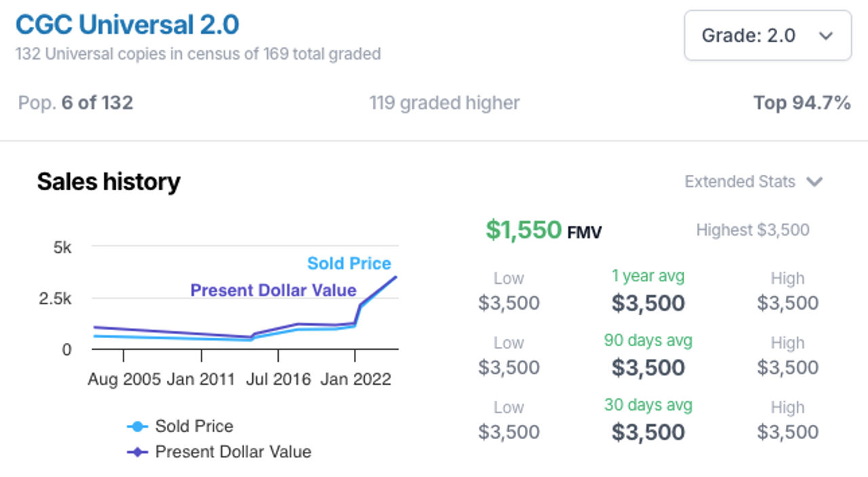
Task: Click the Highest $3,500 text
Action: pos(753,230)
